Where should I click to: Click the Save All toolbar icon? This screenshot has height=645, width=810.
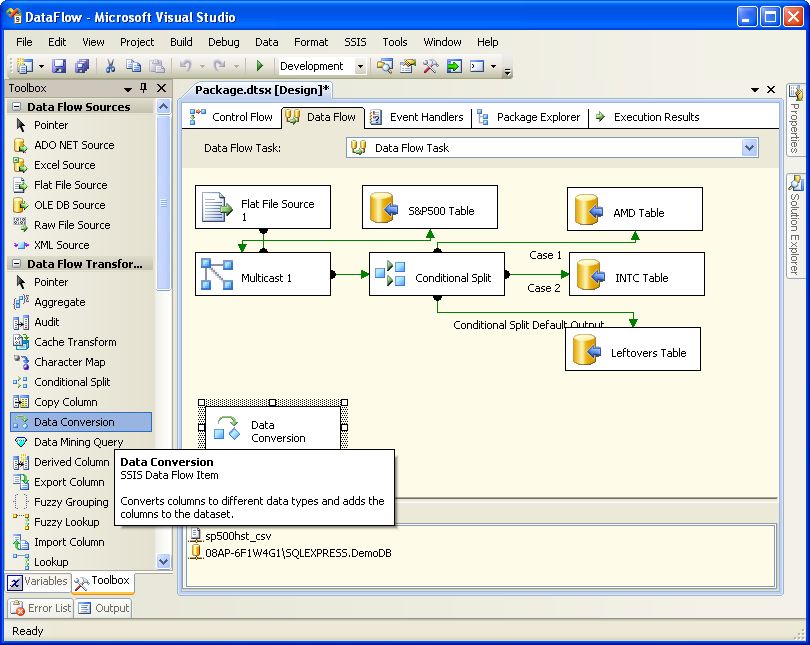pos(82,66)
